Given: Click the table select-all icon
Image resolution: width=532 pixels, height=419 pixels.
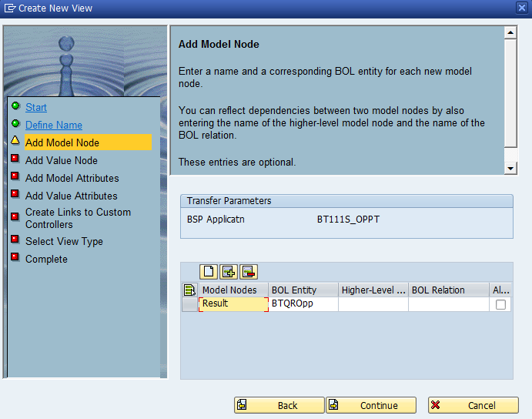Looking at the screenshot, I should pyautogui.click(x=189, y=290).
